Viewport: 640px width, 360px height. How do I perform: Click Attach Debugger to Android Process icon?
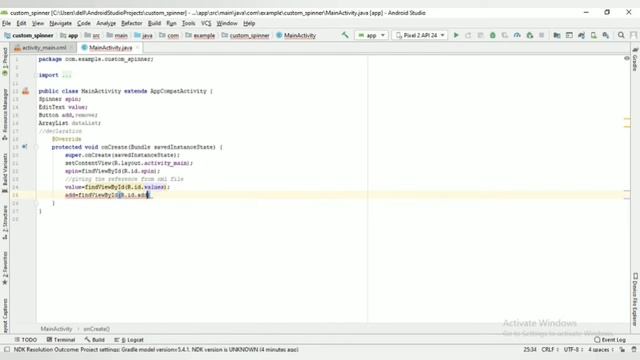coord(529,36)
